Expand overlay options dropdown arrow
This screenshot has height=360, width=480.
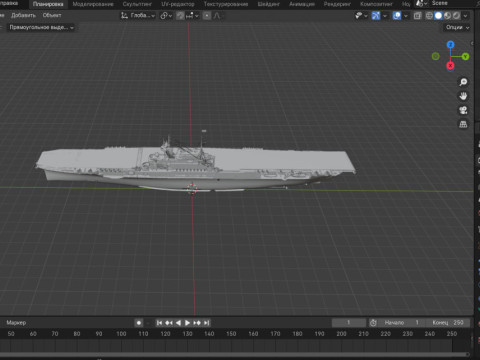tap(406, 16)
